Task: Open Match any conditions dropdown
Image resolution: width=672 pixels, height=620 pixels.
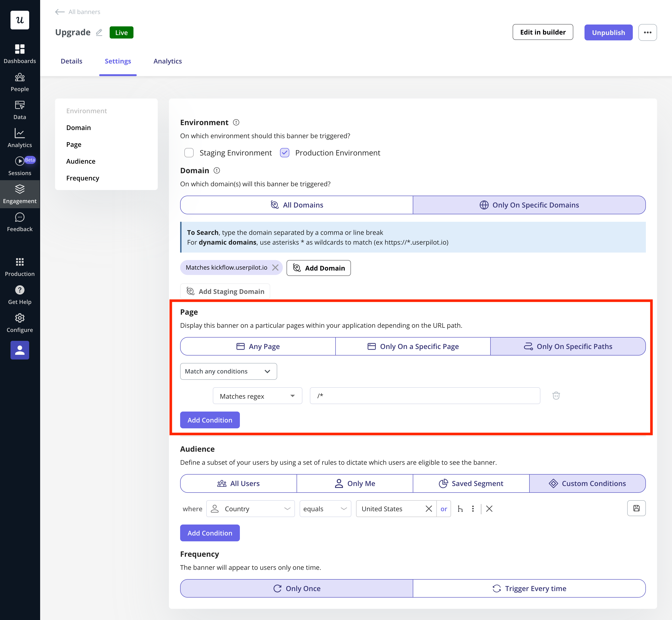Action: point(228,371)
